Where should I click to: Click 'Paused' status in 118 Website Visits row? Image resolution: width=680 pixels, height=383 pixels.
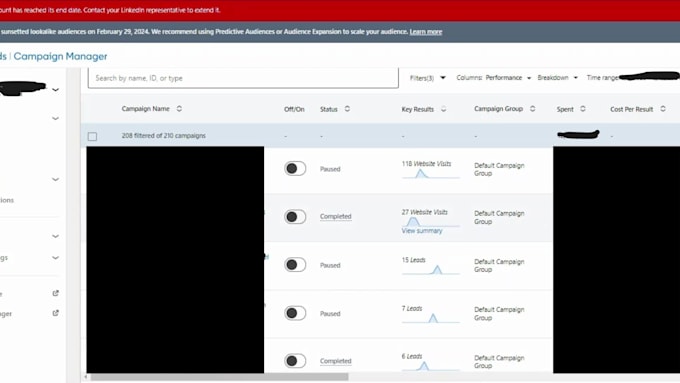tap(330, 169)
